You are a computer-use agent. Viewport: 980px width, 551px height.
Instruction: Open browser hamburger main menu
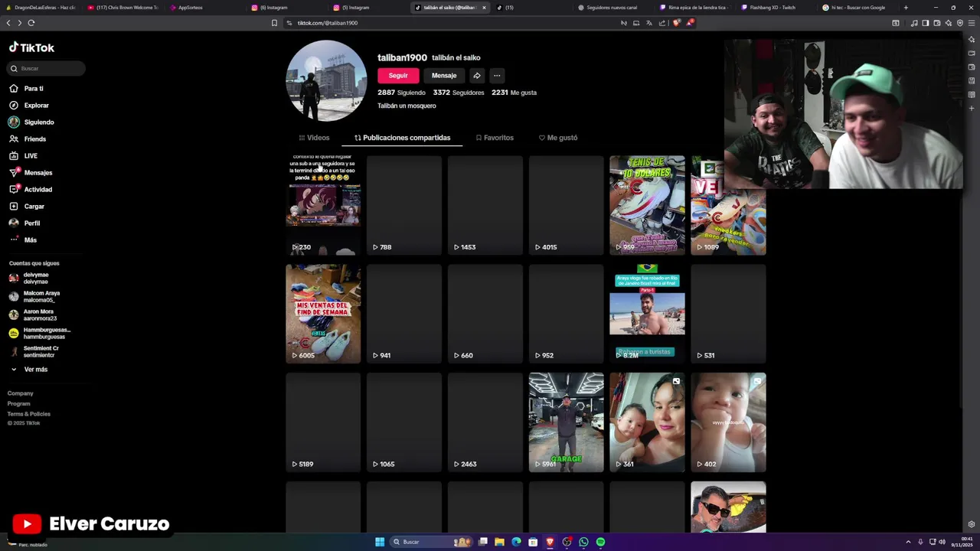pyautogui.click(x=971, y=23)
